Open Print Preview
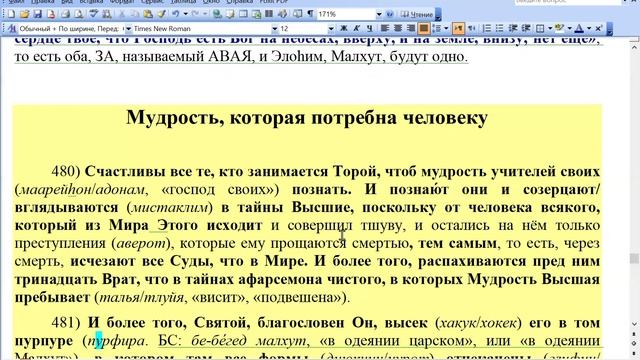 tap(79, 14)
